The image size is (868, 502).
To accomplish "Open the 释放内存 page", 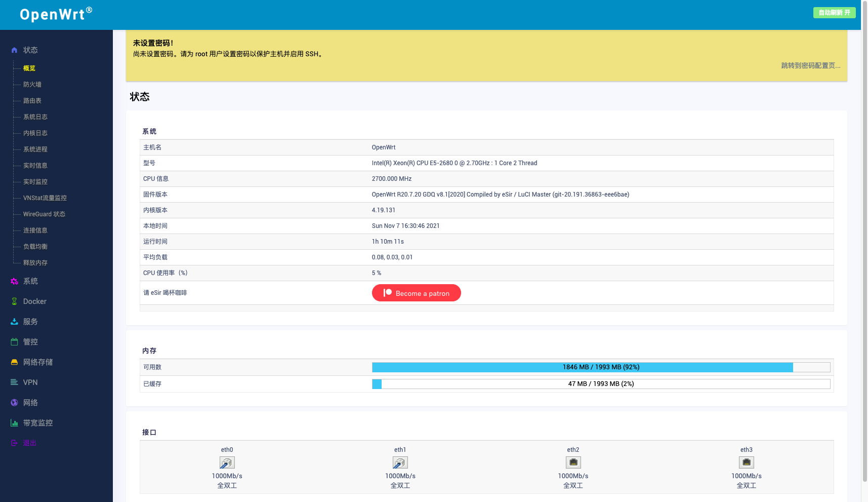I will pos(35,263).
